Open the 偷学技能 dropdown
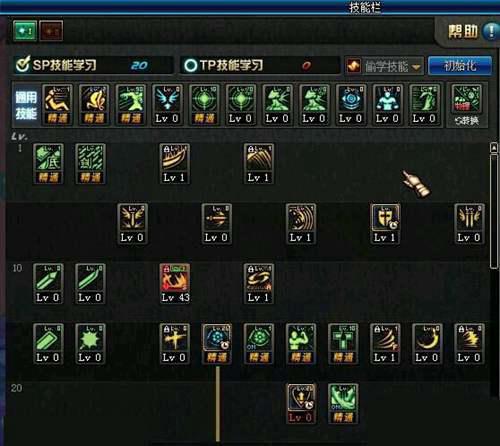Viewport: 500px width, 446px height. (384, 66)
